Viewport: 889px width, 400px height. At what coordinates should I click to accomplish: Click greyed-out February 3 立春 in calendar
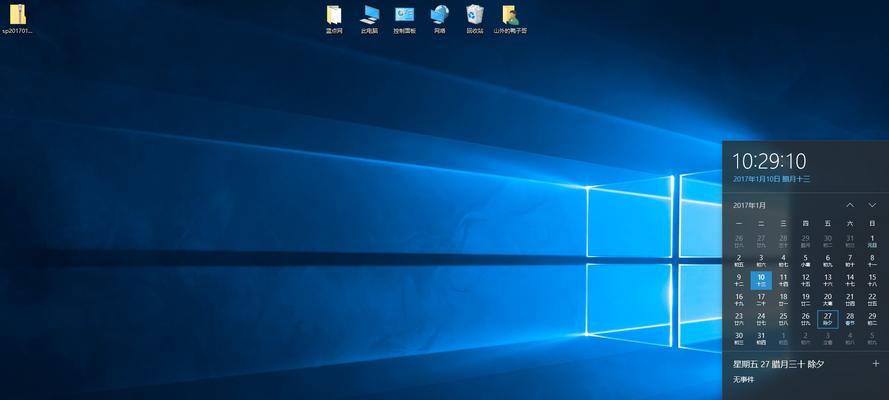click(828, 338)
